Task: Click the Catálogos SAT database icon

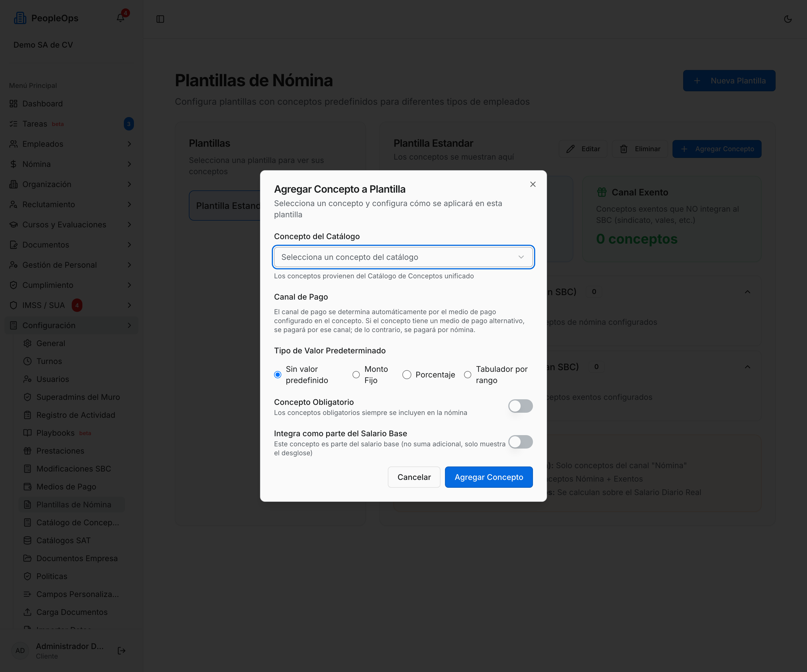Action: [x=27, y=540]
